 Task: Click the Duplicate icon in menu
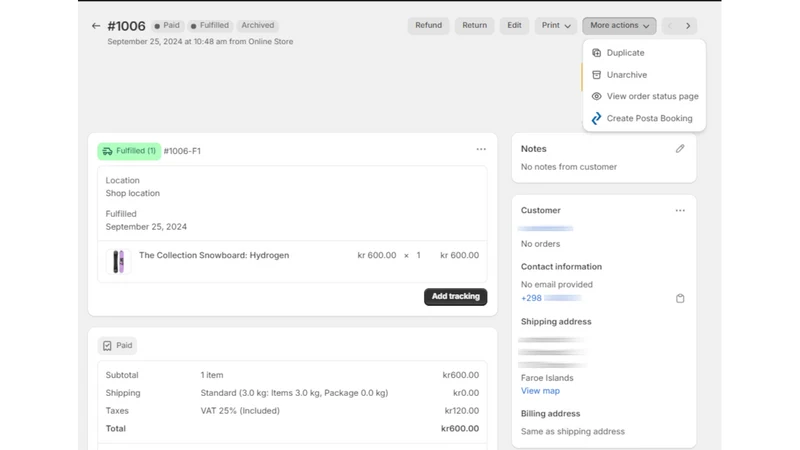pyautogui.click(x=596, y=53)
